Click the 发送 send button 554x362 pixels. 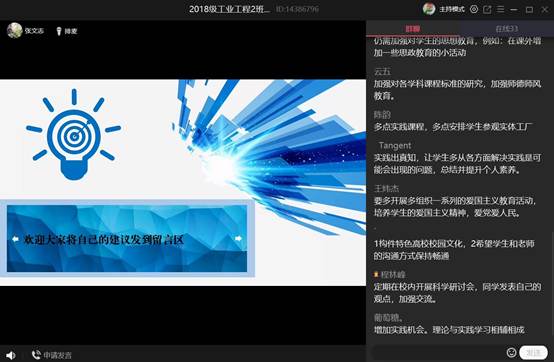click(533, 352)
